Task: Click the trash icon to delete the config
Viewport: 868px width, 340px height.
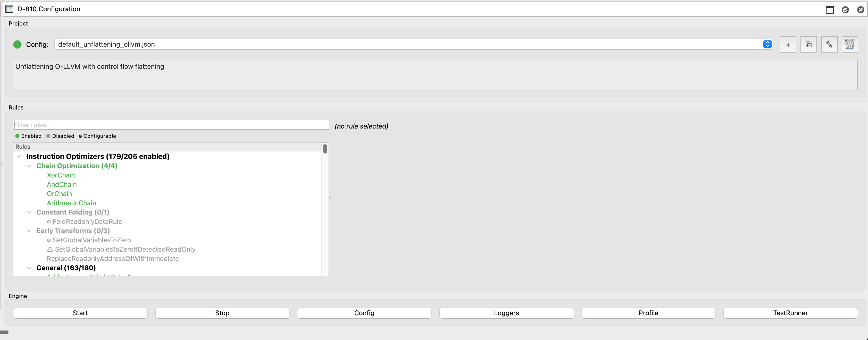Action: 850,44
